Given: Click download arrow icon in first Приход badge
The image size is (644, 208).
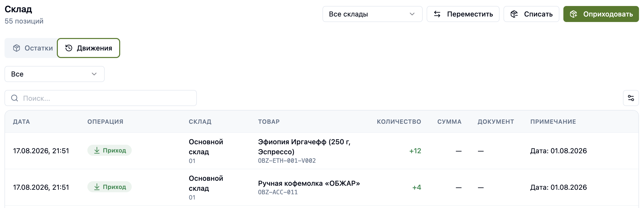Looking at the screenshot, I should coord(97,150).
